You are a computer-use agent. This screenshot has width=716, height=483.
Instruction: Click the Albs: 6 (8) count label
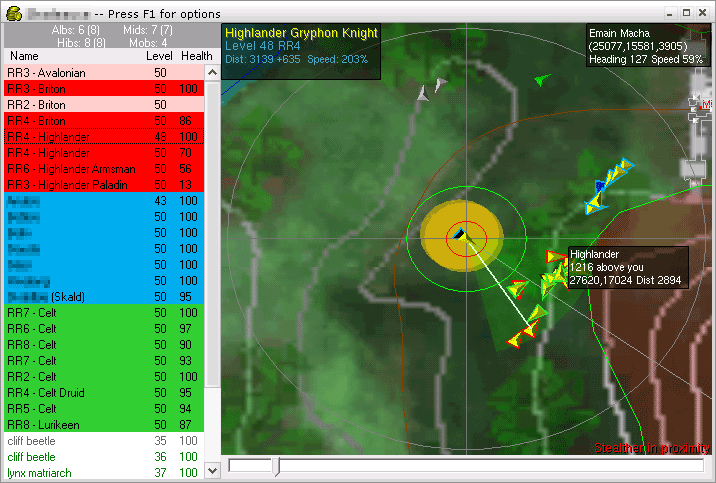click(75, 30)
